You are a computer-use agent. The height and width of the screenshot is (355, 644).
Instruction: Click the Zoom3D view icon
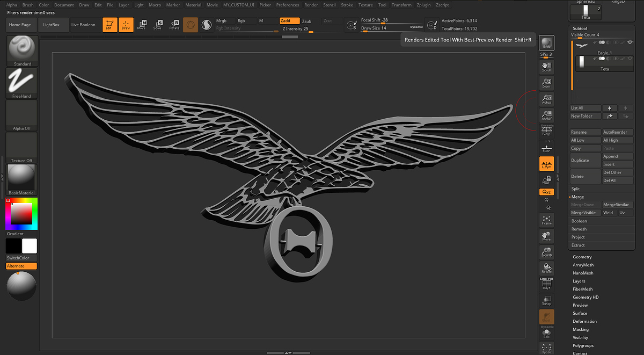(546, 252)
